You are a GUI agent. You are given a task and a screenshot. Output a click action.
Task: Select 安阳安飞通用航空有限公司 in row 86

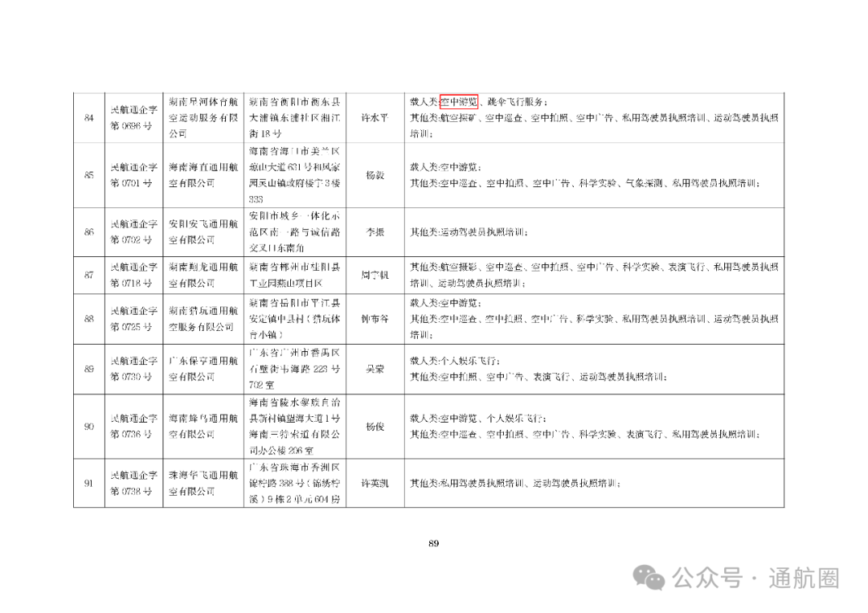(x=202, y=232)
